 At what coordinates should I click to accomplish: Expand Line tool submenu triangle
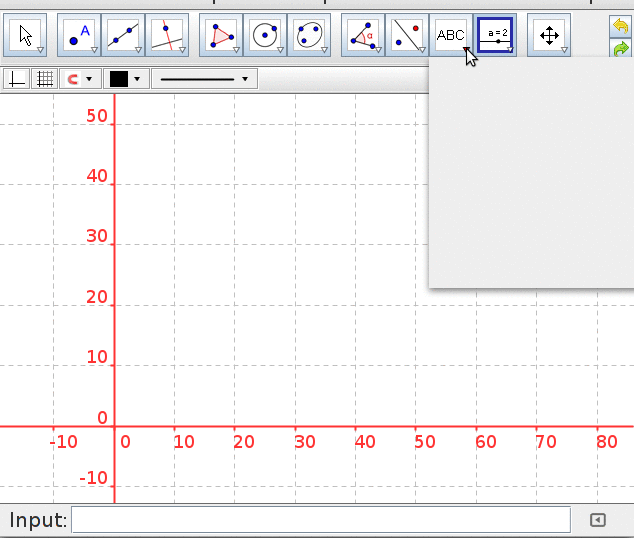pos(138,50)
